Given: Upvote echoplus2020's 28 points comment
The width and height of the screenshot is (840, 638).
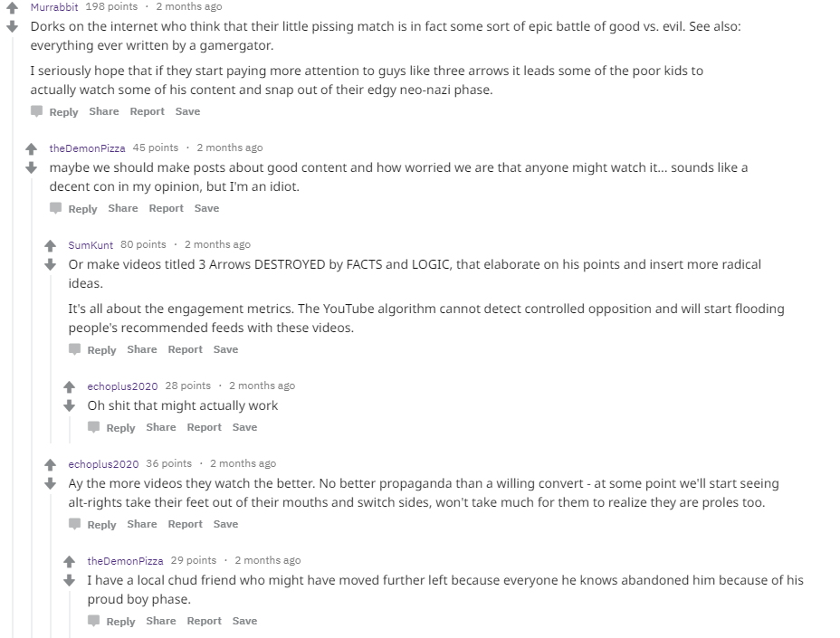Looking at the screenshot, I should click(x=69, y=386).
